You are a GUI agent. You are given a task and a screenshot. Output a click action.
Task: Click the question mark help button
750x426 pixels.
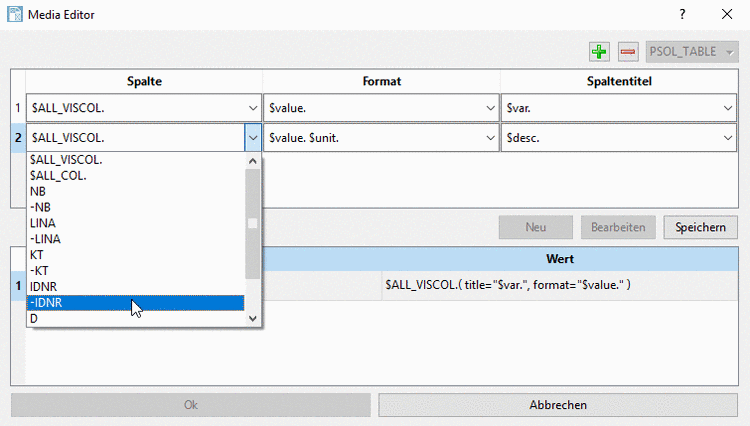click(x=682, y=15)
